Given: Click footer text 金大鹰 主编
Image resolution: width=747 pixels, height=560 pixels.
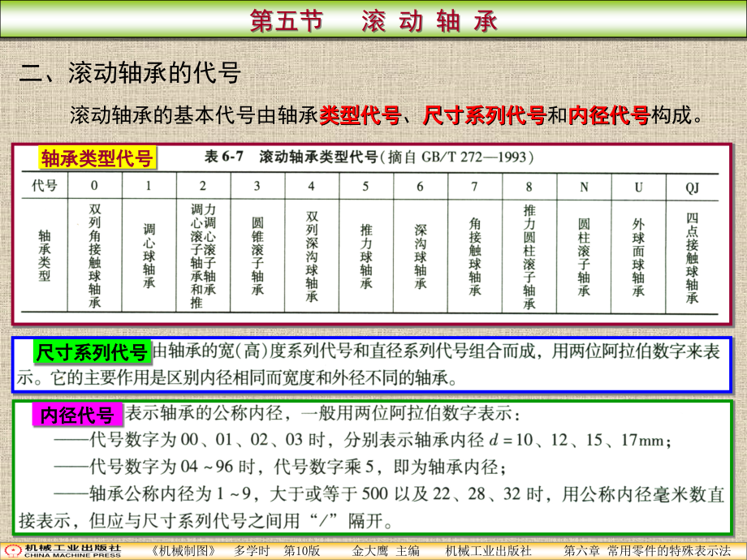Looking at the screenshot, I should (x=386, y=551).
